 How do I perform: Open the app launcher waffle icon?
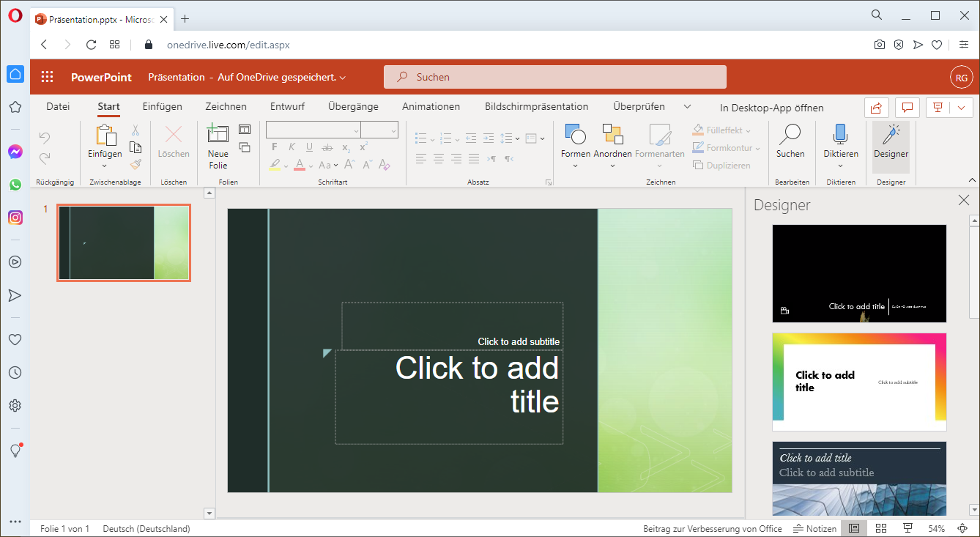click(48, 77)
